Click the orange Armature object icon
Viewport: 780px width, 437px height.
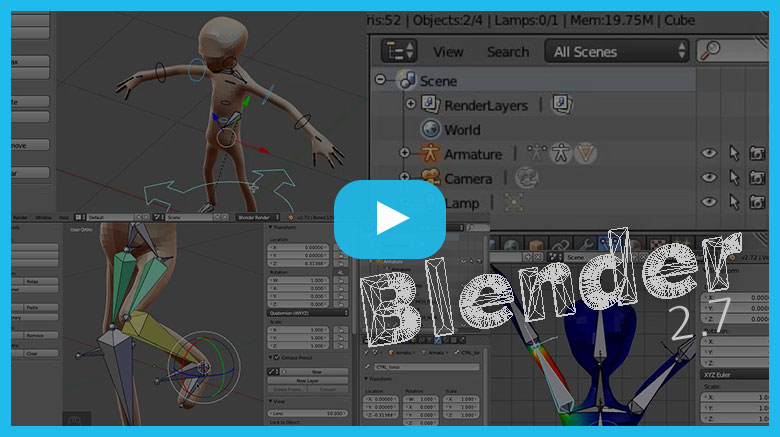tap(430, 153)
